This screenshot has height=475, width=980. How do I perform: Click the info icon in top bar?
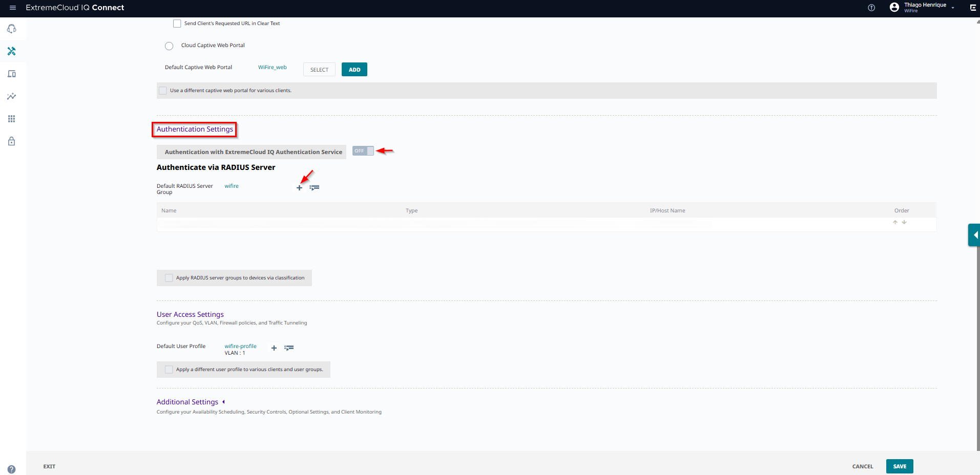pos(871,8)
